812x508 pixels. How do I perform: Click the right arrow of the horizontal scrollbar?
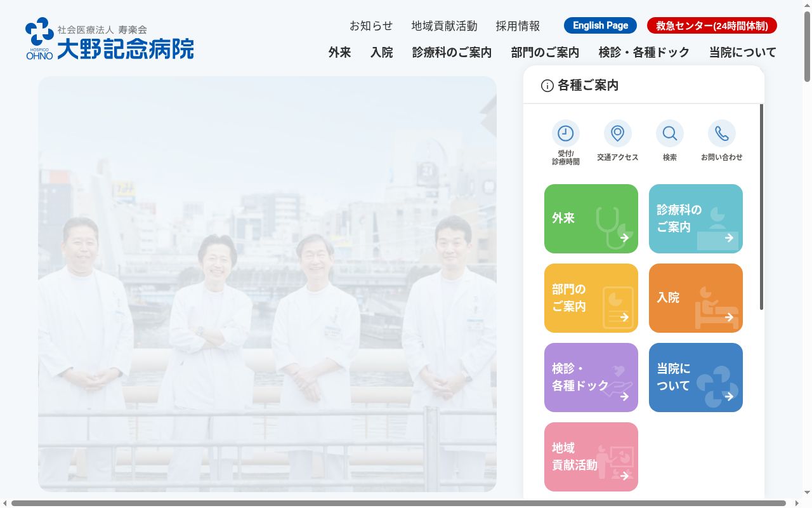click(797, 503)
